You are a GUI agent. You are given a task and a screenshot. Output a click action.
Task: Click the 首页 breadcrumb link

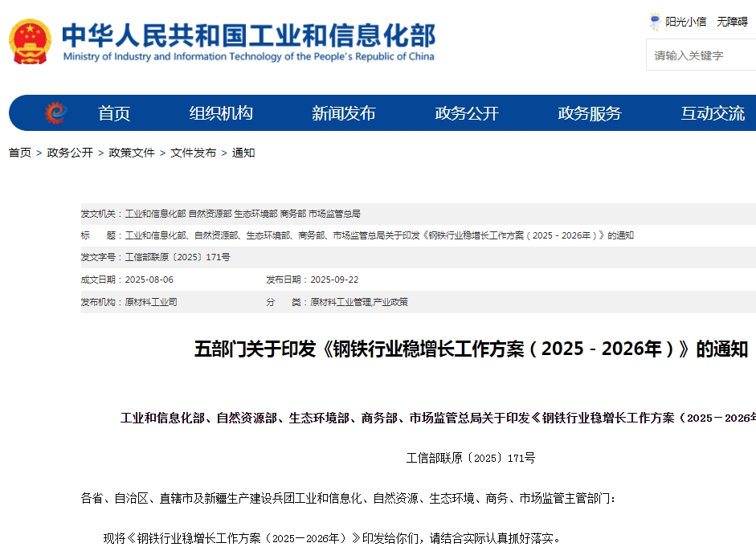coord(20,153)
